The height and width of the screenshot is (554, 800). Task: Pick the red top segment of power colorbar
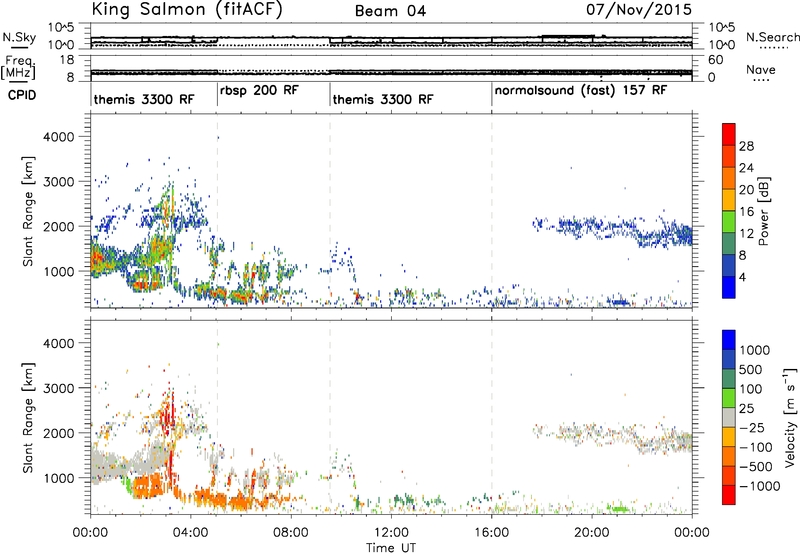coord(729,134)
